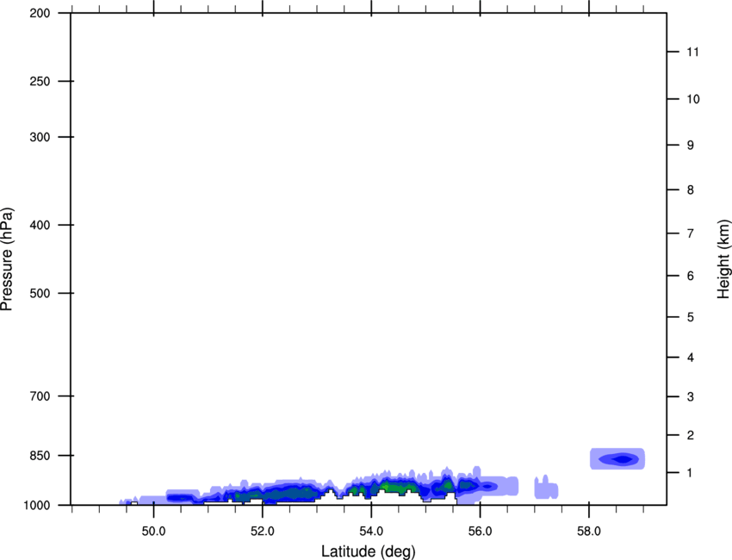Click latitude tick label 58.0
732x560 pixels.
[x=589, y=532]
